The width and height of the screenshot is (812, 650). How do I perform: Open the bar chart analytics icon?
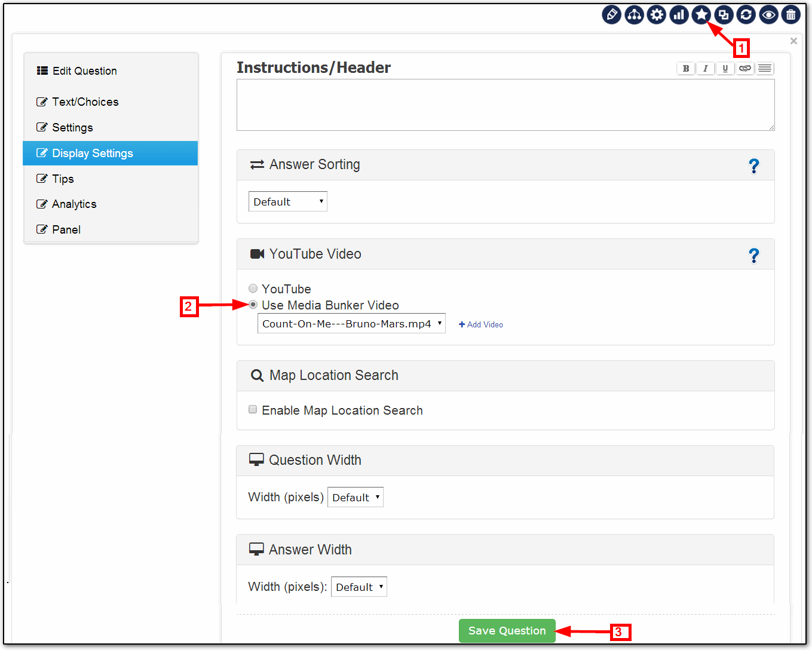point(679,14)
